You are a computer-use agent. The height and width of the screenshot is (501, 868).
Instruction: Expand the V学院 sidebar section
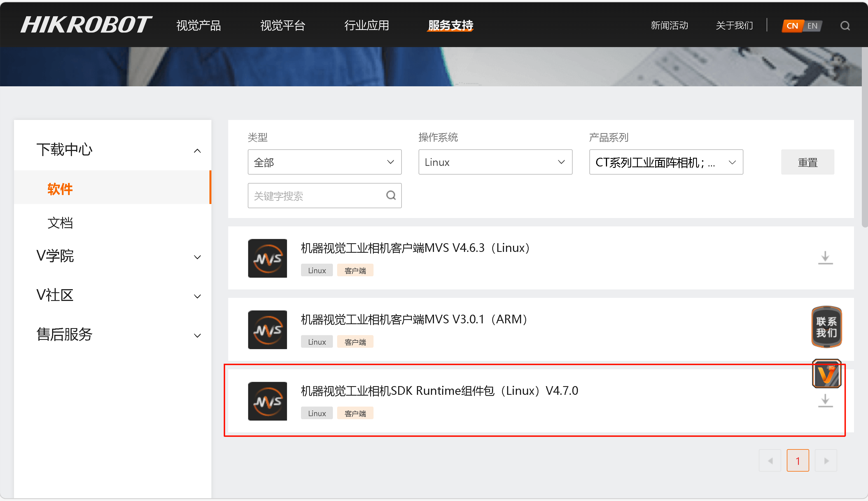click(197, 257)
